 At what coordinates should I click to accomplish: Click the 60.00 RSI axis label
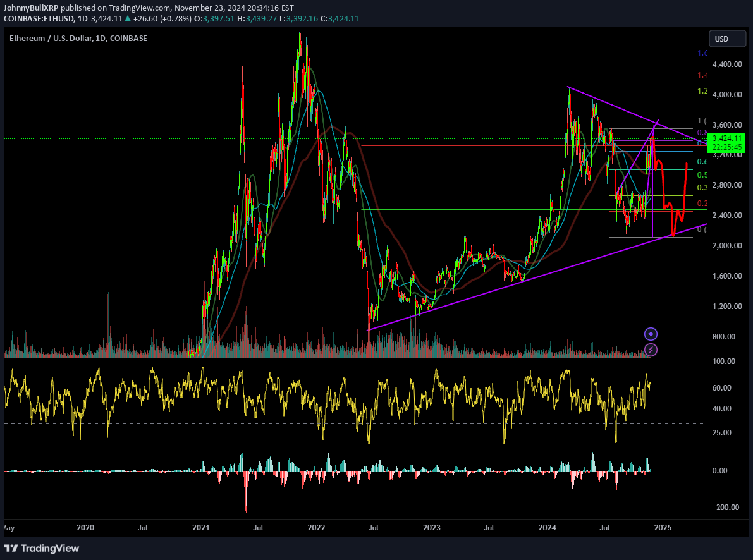[722, 387]
